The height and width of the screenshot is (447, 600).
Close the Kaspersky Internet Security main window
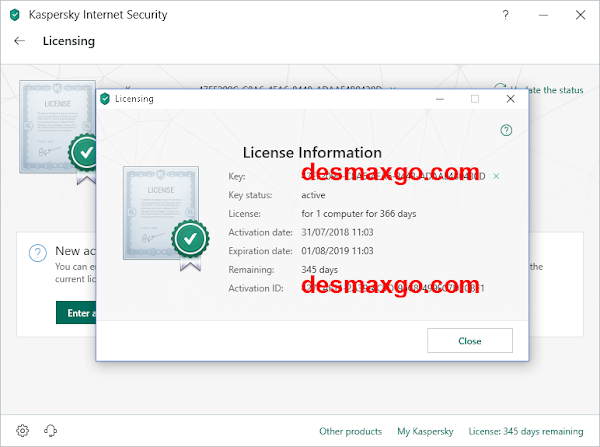coord(580,15)
